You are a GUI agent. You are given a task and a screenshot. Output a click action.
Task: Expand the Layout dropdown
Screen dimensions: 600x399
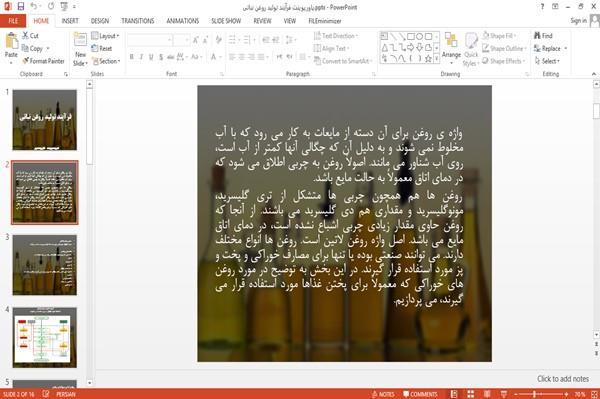pos(105,36)
